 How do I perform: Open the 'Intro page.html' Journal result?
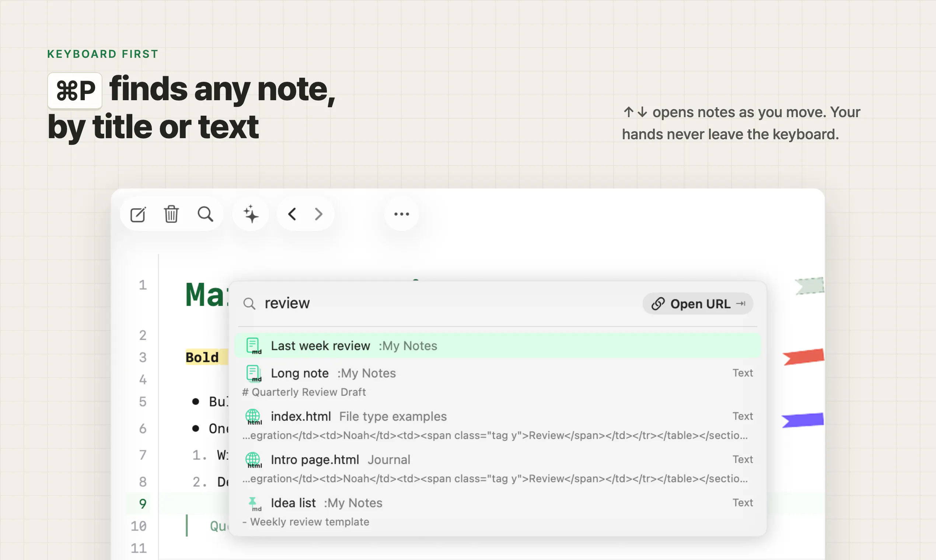pyautogui.click(x=497, y=468)
